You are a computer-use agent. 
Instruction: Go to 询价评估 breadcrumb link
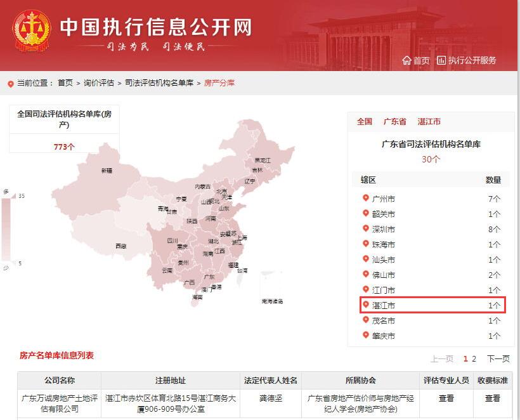tap(99, 83)
